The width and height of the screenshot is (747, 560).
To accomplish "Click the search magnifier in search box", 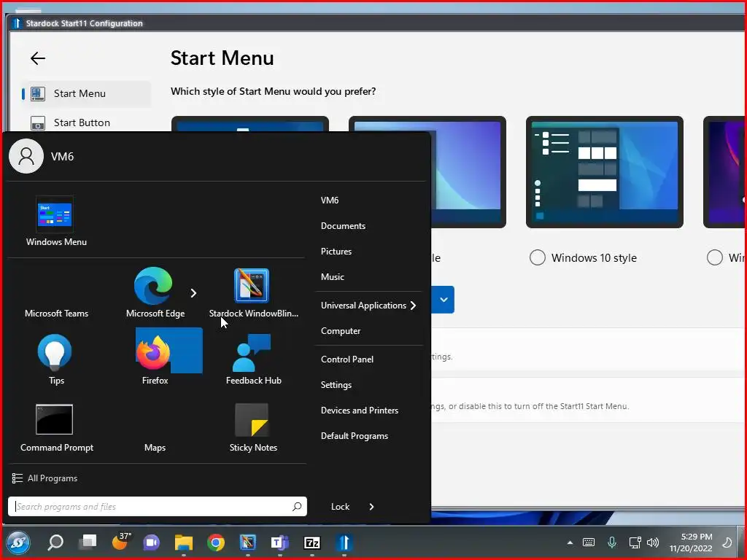I will [x=297, y=506].
